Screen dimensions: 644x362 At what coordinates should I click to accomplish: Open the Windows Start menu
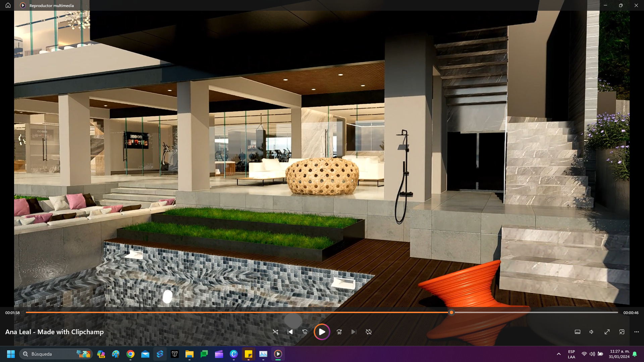point(11,354)
